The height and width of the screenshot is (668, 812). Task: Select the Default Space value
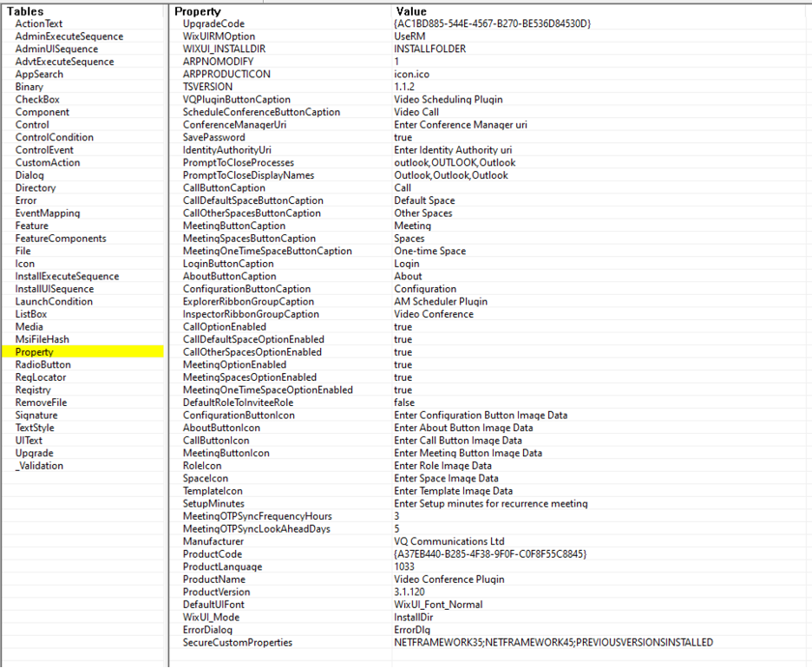coord(424,201)
